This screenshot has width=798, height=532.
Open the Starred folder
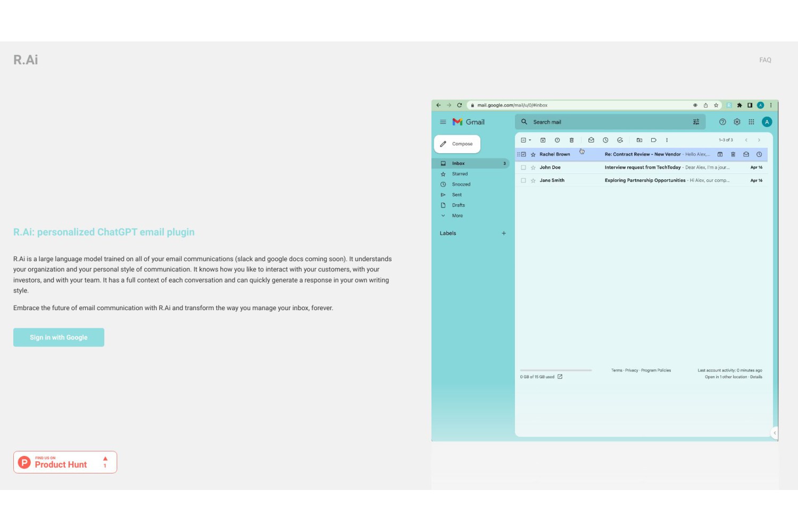(x=470, y=174)
